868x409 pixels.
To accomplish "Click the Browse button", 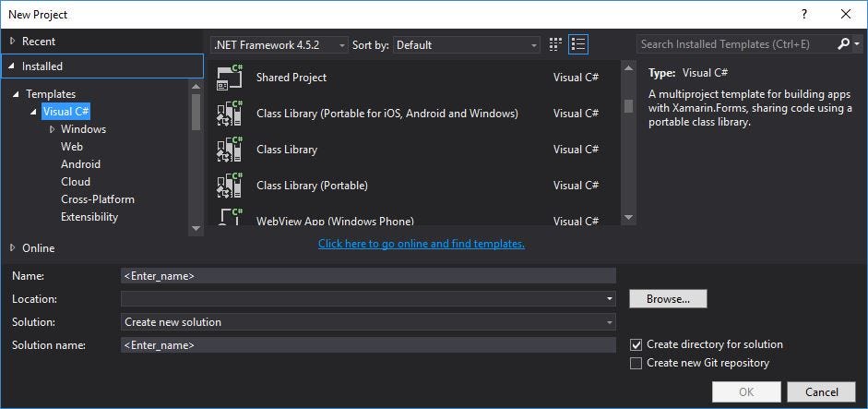I will pyautogui.click(x=668, y=299).
